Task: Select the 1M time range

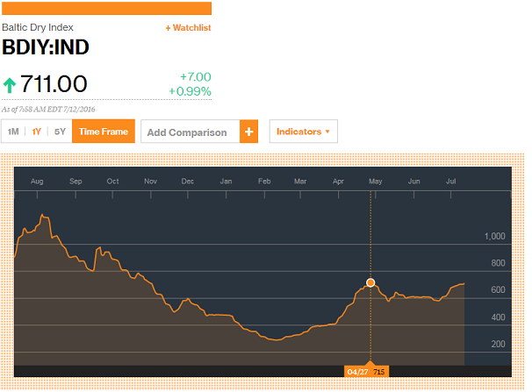Action: (13, 132)
